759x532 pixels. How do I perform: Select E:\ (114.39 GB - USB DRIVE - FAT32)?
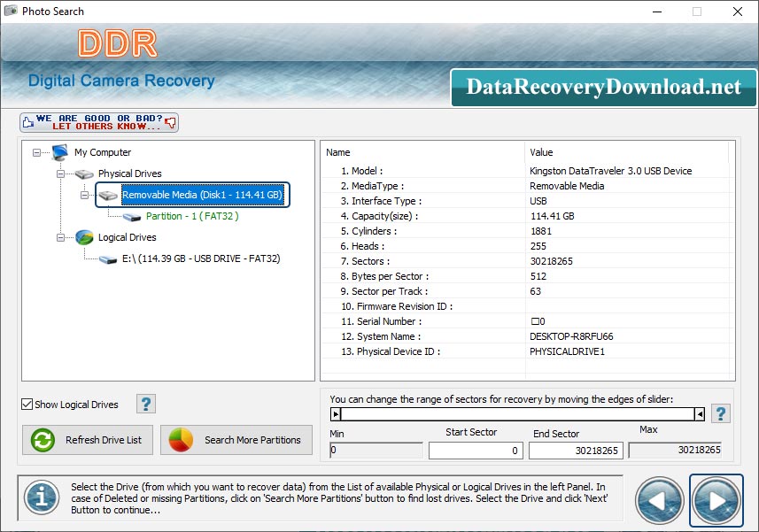(201, 258)
